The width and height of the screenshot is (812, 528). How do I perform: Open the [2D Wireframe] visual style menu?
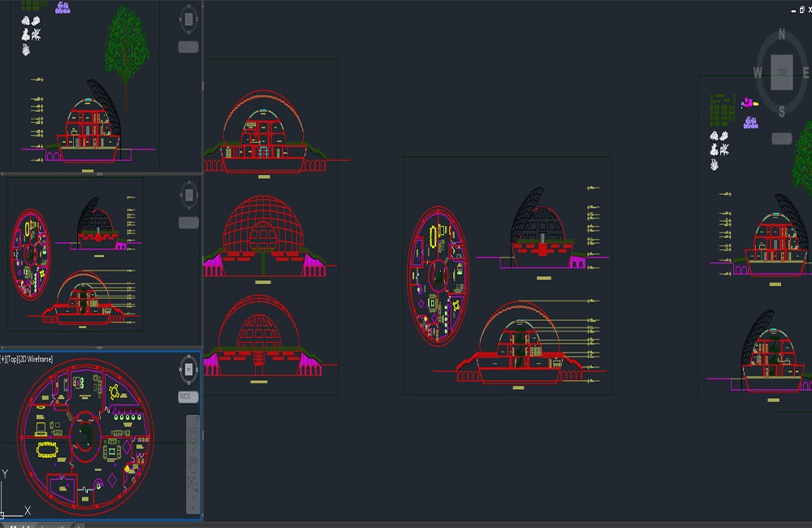tap(36, 359)
